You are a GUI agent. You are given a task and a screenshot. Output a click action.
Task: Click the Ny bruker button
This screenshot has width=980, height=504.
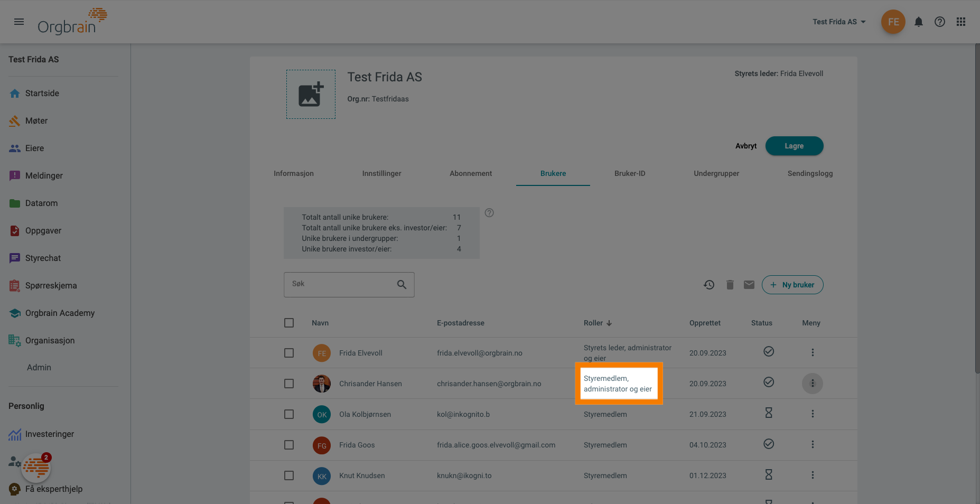(x=792, y=285)
